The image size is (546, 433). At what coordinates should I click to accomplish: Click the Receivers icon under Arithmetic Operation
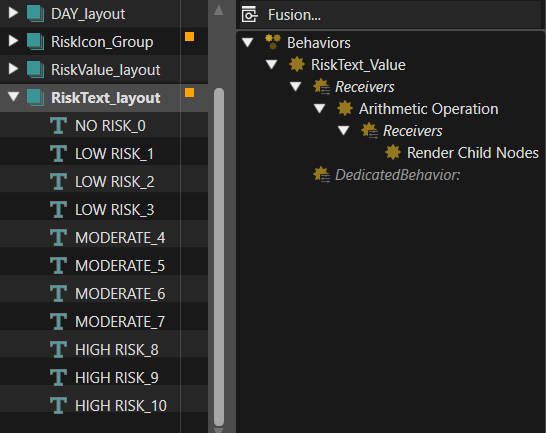(369, 131)
